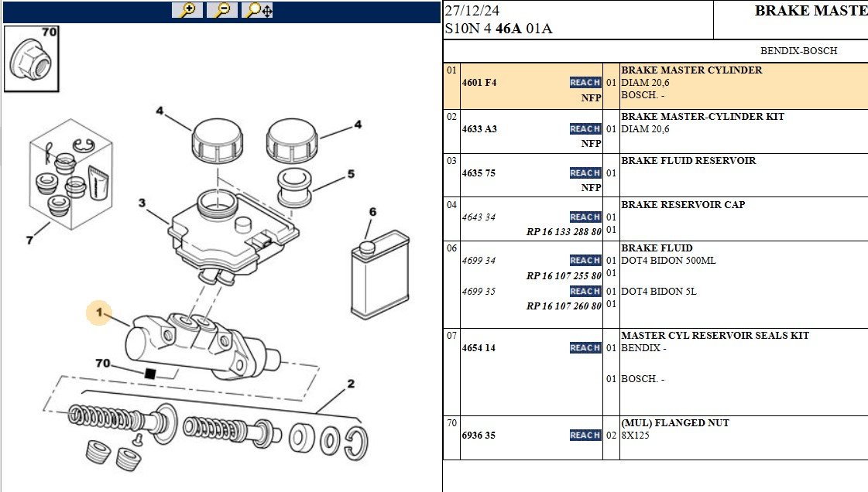This screenshot has width=868, height=492.
Task: Zoom out of the parts diagram
Action: tap(222, 10)
